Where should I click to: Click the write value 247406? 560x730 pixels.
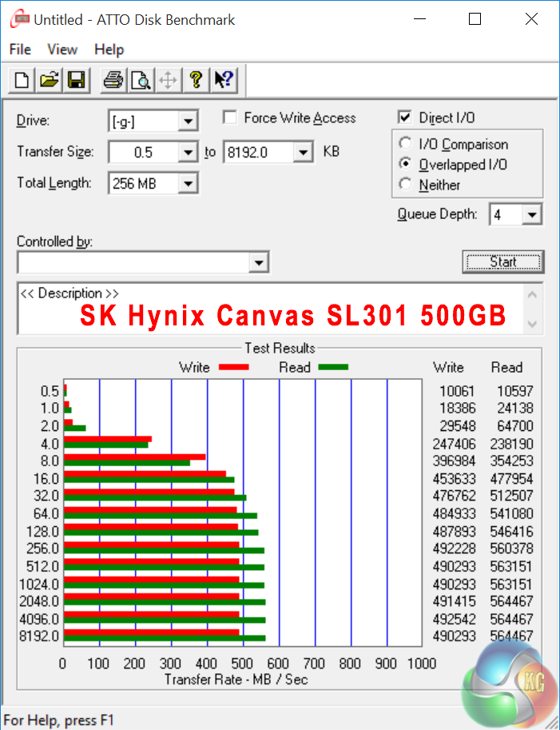tap(454, 444)
